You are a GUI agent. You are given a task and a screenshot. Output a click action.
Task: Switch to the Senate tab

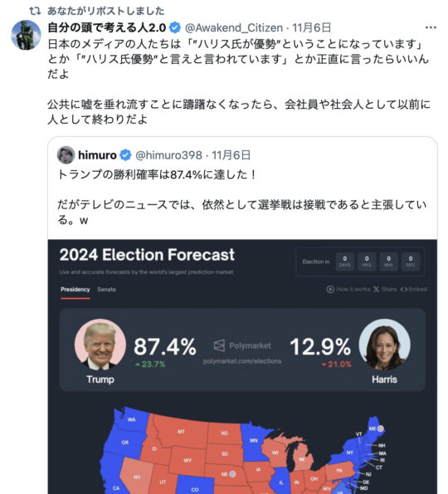106,289
